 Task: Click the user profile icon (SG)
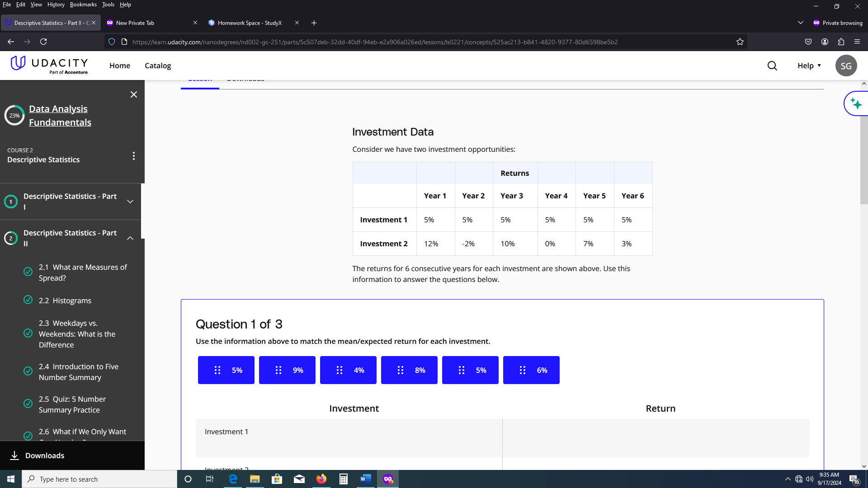845,66
